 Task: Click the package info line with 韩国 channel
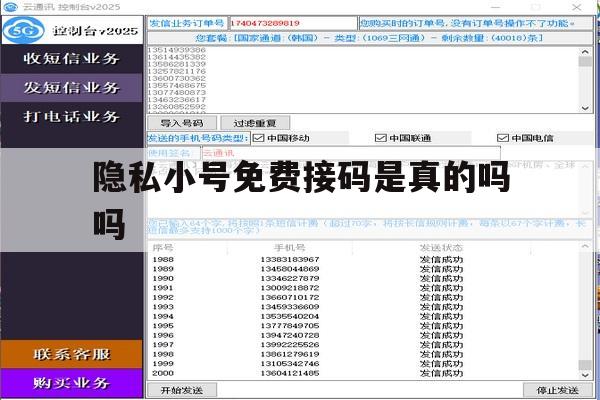370,38
